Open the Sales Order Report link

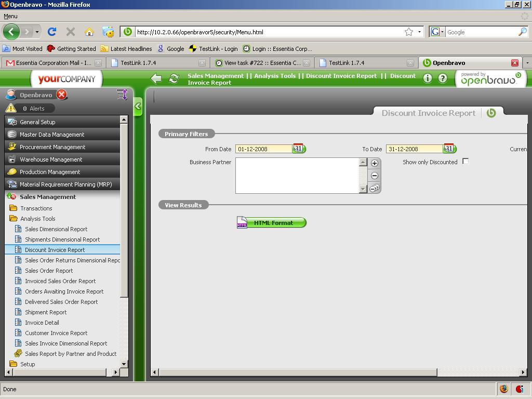pos(49,271)
